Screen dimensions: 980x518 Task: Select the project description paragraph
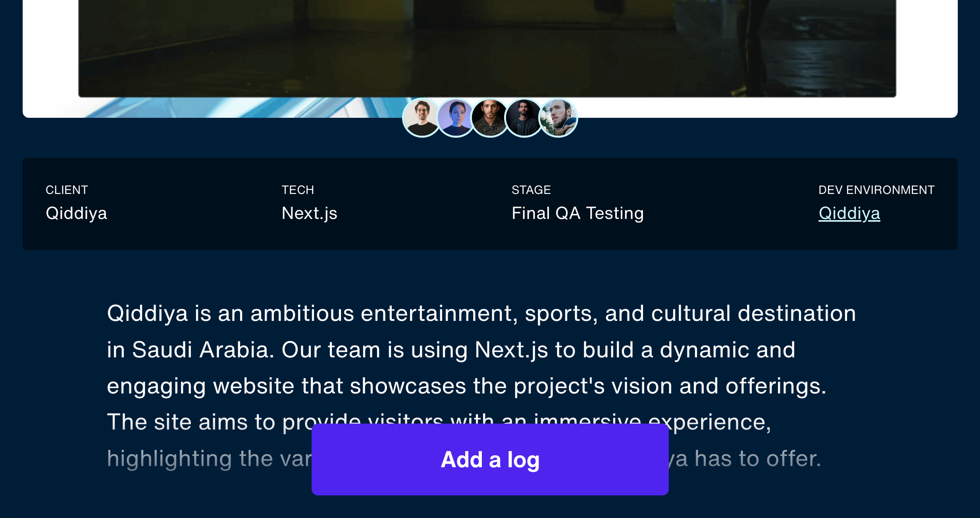[476, 349]
